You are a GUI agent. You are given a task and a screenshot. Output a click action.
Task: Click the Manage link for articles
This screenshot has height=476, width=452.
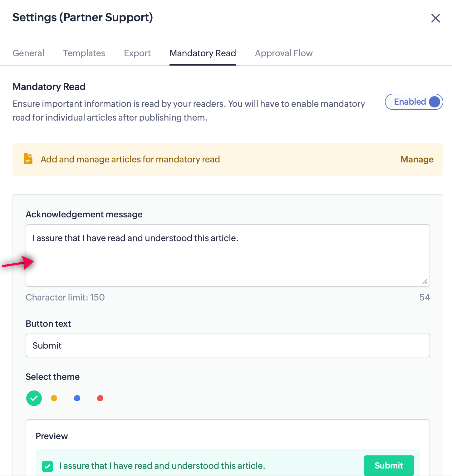pos(417,159)
